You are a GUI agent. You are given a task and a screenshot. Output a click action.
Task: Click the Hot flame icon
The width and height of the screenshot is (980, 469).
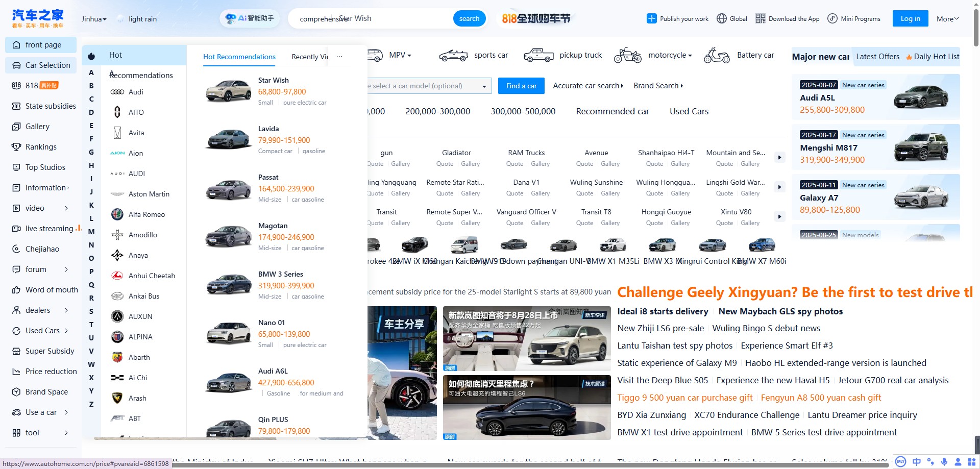91,56
